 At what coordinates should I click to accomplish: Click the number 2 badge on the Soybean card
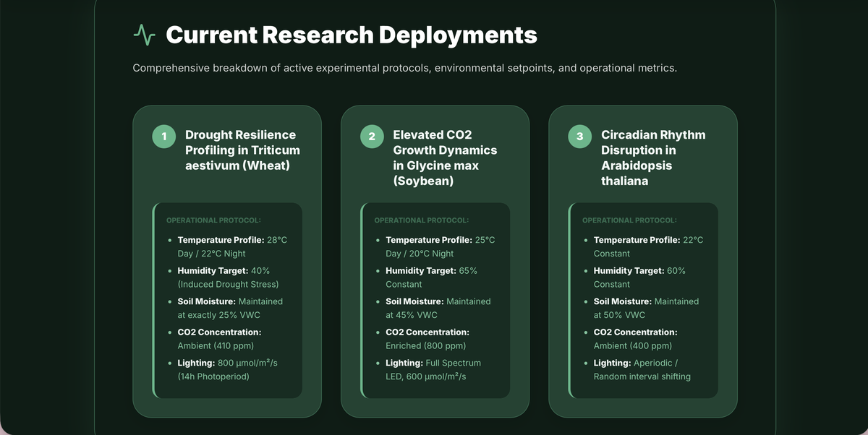372,136
